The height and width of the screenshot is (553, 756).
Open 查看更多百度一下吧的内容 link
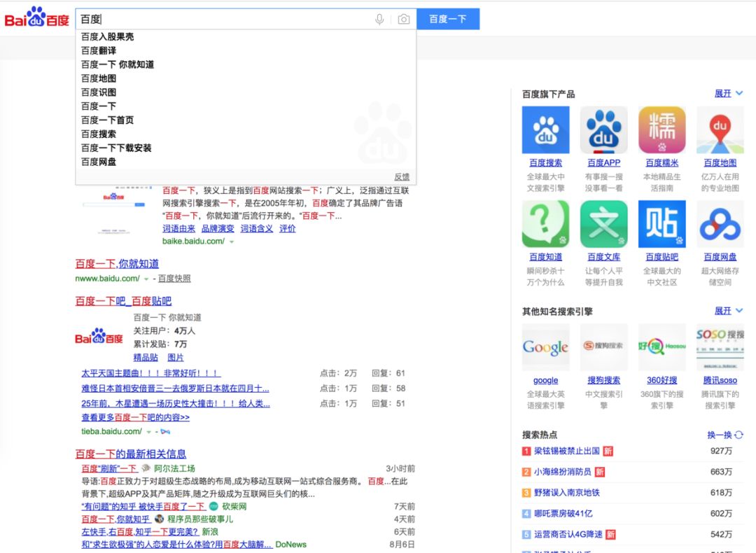[x=136, y=417]
